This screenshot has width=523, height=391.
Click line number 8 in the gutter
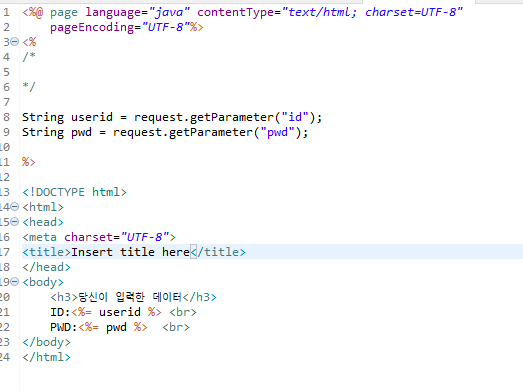point(6,117)
